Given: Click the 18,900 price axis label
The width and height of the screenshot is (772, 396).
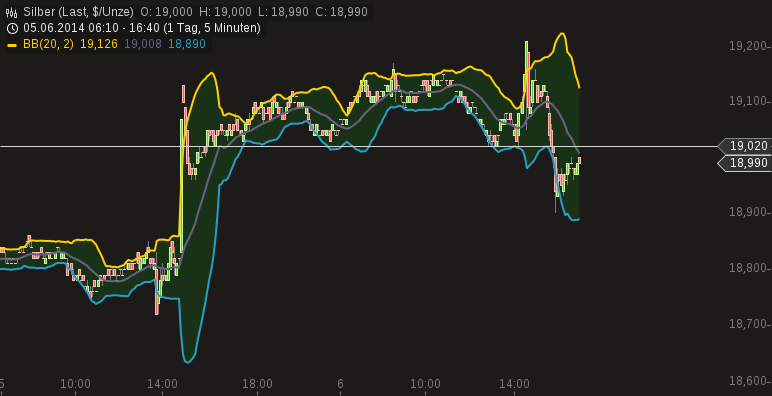Looking at the screenshot, I should (x=748, y=212).
